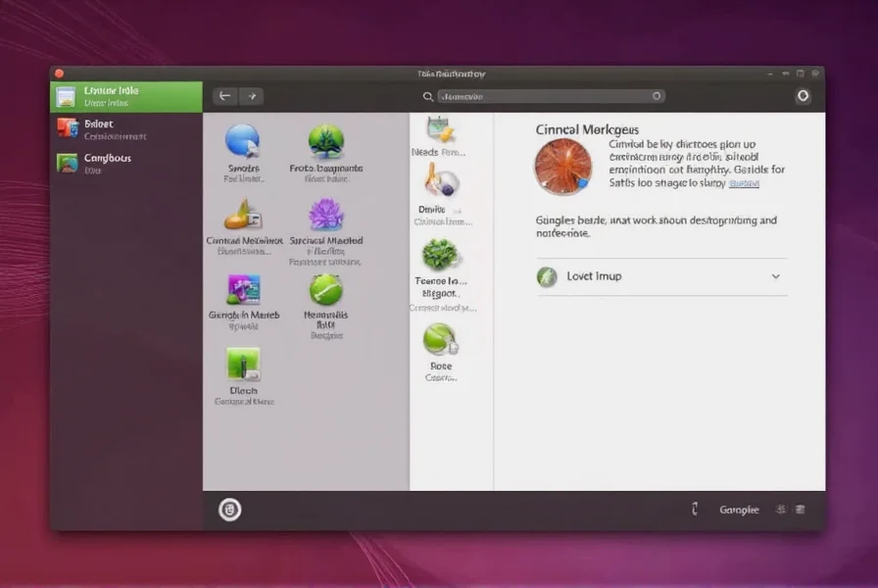Click the Cinnead Melwinet app icon
The height and width of the screenshot is (588, 878).
point(243,214)
